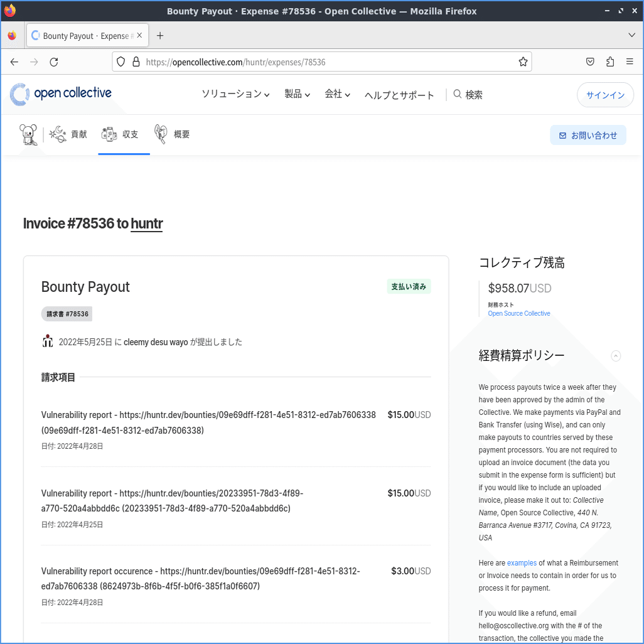Click the search magnifier icon
This screenshot has width=644, height=644.
point(457,94)
